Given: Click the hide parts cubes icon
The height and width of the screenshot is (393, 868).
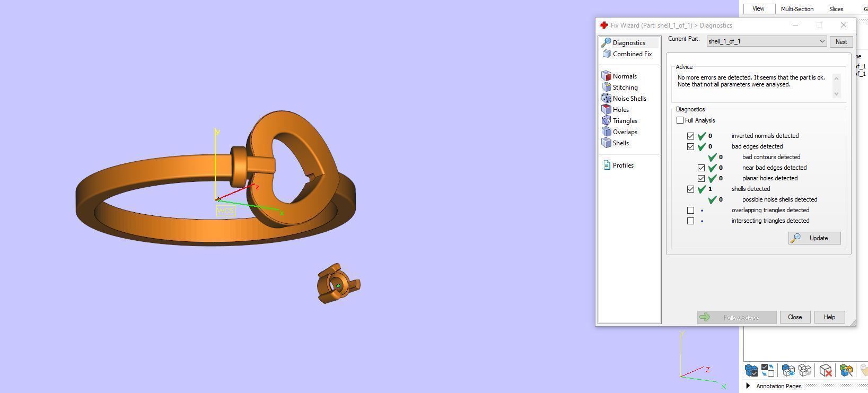Looking at the screenshot, I should (x=805, y=370).
